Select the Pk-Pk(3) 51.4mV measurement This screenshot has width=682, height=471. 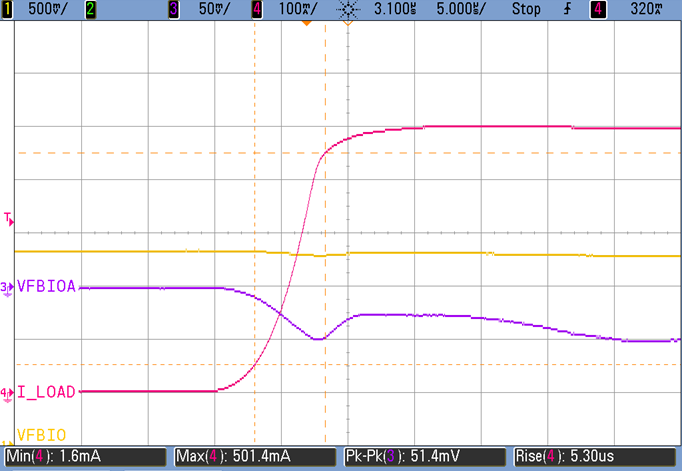pos(425,457)
